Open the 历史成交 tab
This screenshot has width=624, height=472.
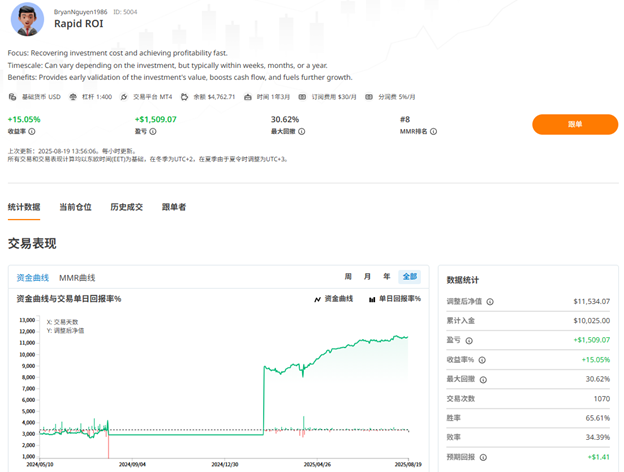[x=126, y=207]
